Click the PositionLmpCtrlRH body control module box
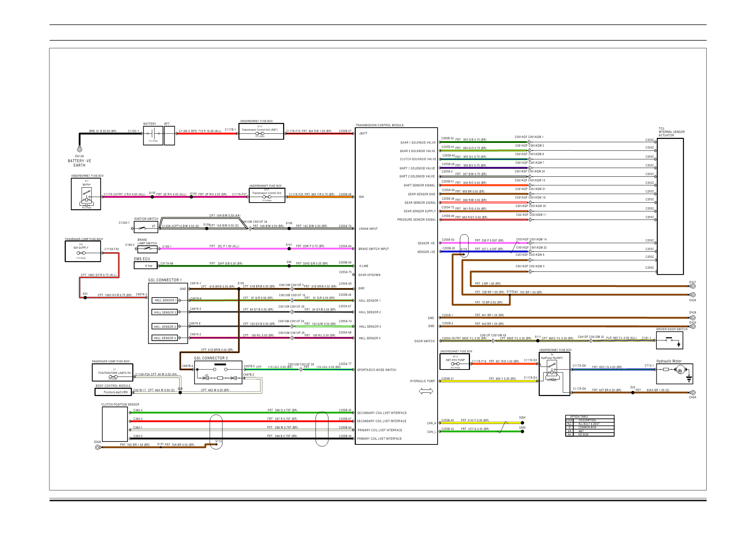 pyautogui.click(x=113, y=392)
